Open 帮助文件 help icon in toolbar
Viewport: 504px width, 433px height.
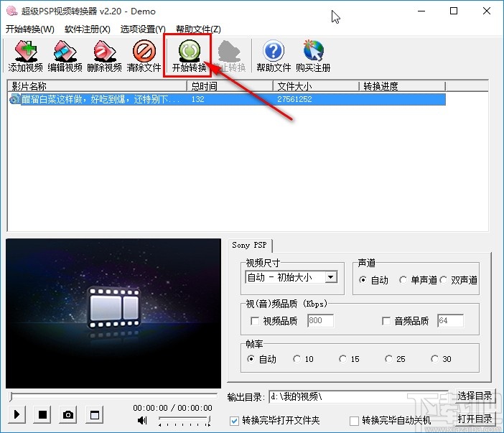[x=274, y=55]
